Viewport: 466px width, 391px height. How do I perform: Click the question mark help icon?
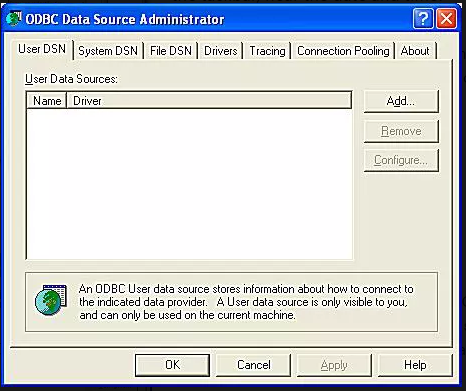(x=423, y=19)
